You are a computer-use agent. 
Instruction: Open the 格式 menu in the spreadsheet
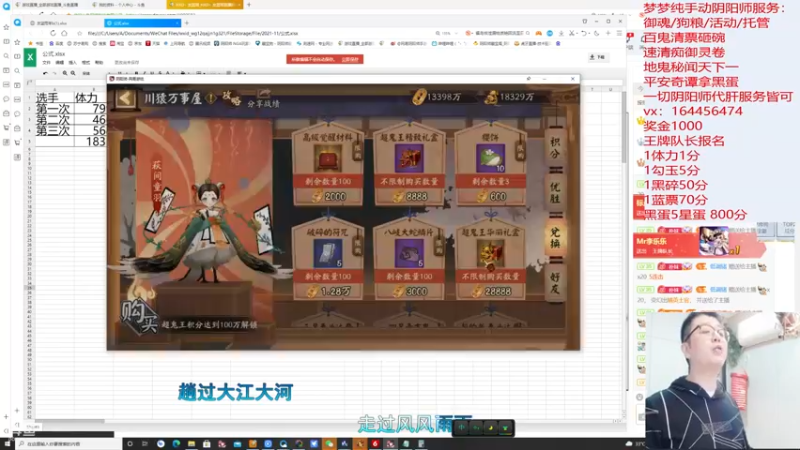[86, 62]
